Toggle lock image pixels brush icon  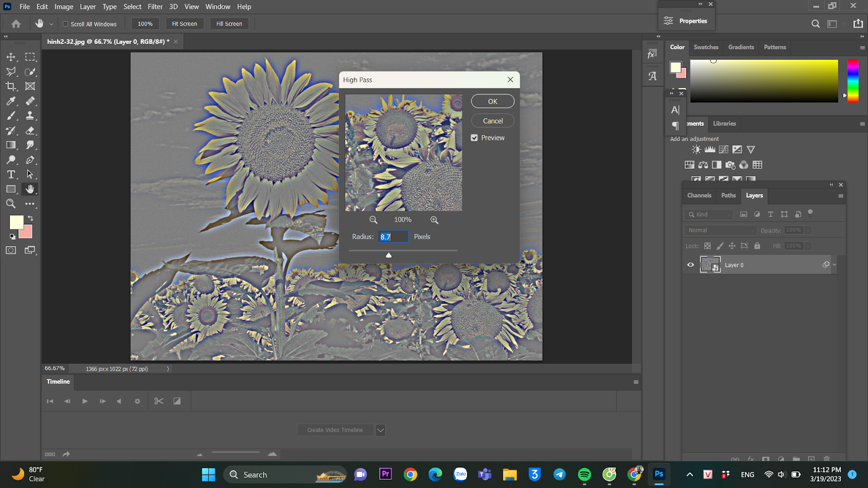(720, 246)
